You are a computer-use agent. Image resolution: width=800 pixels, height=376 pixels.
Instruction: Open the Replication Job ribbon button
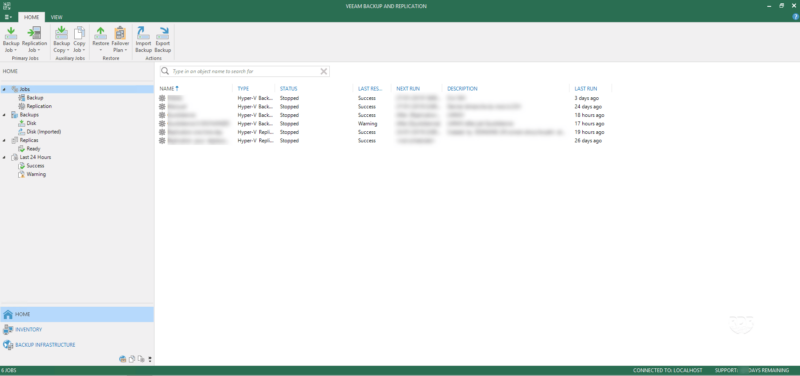[x=34, y=40]
